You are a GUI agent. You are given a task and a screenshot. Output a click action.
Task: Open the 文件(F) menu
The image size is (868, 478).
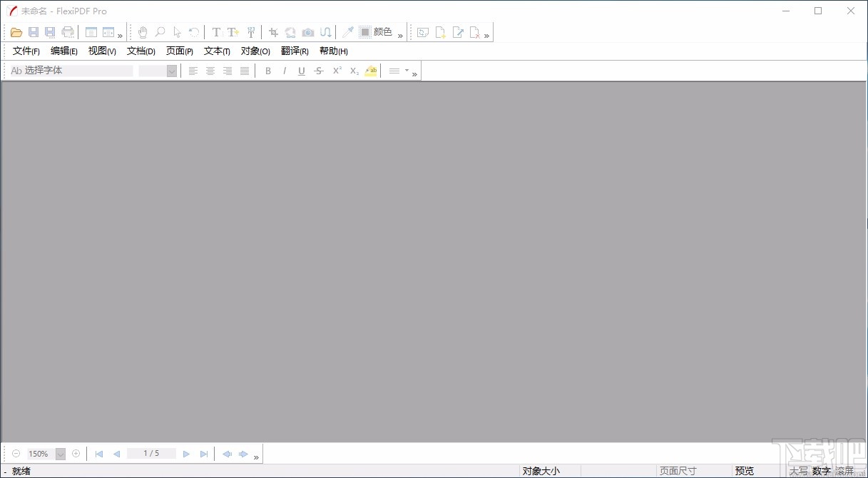point(26,51)
